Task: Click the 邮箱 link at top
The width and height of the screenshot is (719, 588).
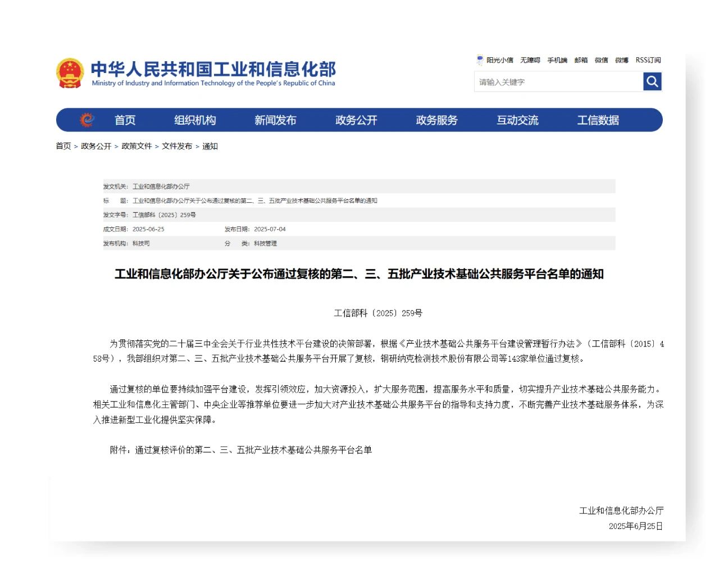Action: tap(581, 60)
